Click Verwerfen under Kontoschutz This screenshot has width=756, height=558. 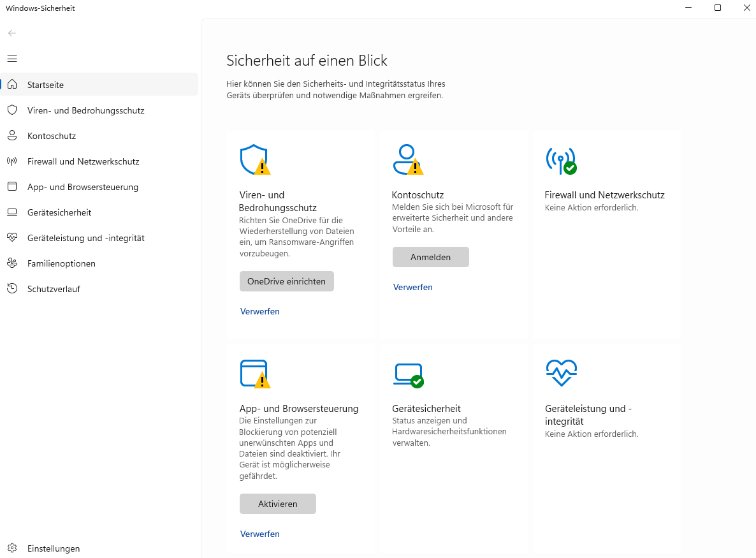coord(412,287)
